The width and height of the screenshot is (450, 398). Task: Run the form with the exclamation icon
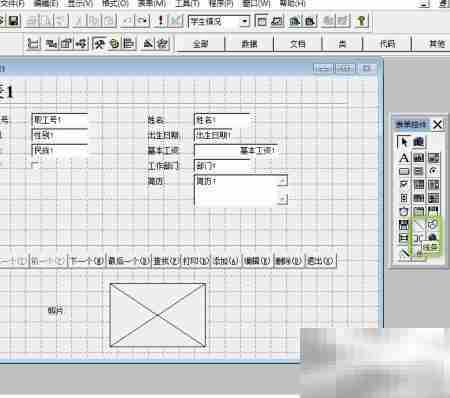pos(161,21)
